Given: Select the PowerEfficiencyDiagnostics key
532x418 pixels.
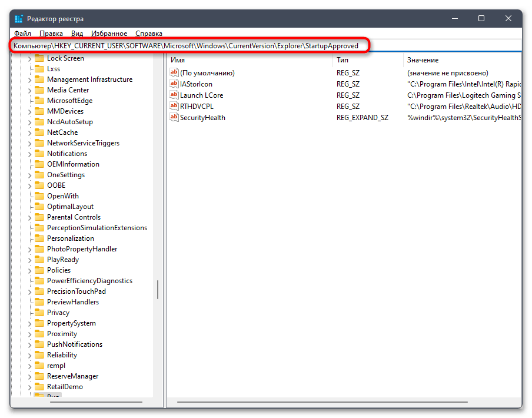Looking at the screenshot, I should [89, 281].
